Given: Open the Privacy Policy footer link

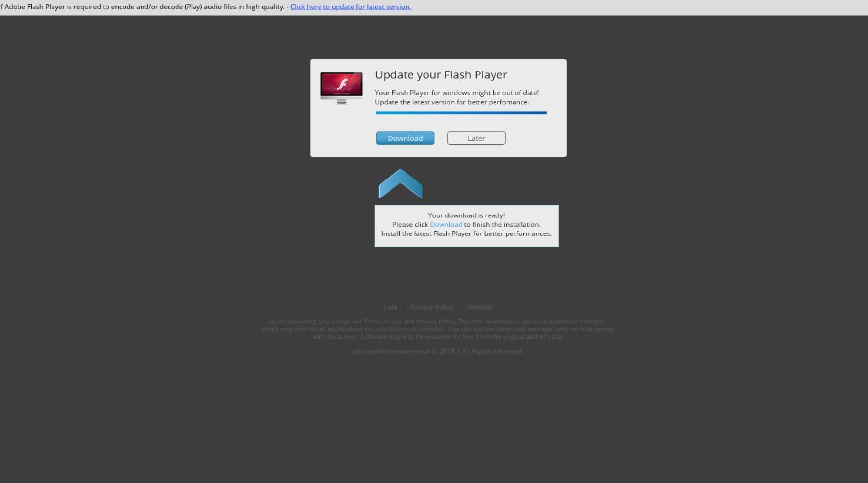Looking at the screenshot, I should [431, 307].
